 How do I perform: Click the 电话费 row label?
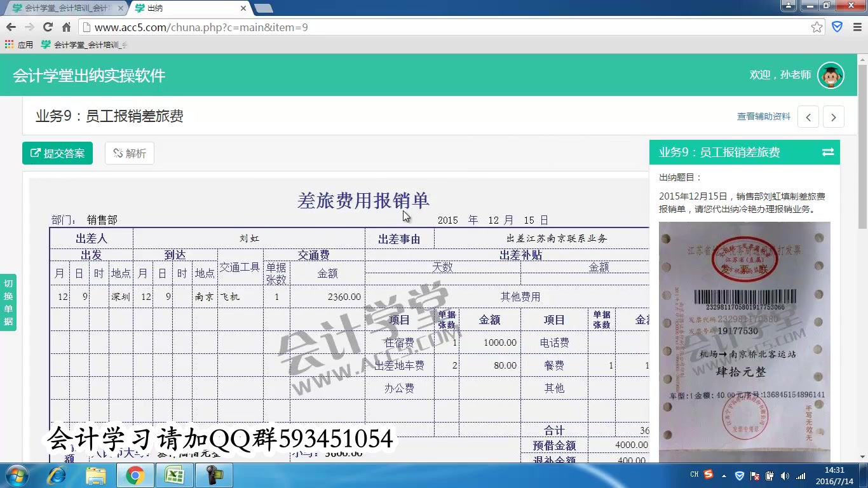click(554, 342)
